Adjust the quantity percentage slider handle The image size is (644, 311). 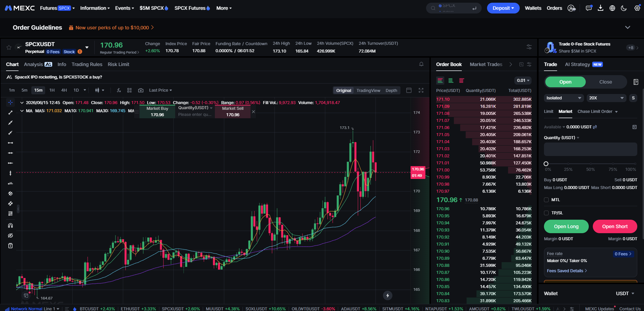pos(546,164)
